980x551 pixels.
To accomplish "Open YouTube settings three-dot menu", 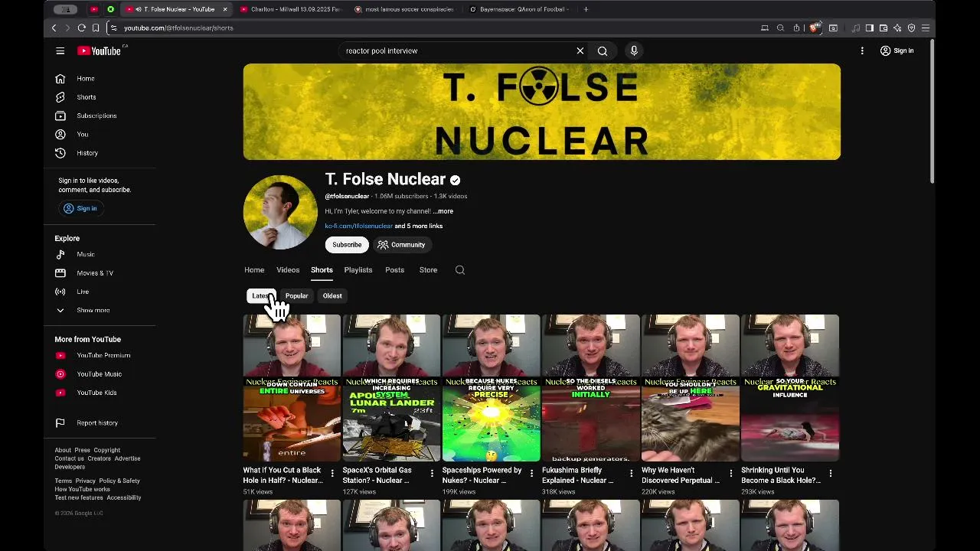I will click(x=862, y=51).
